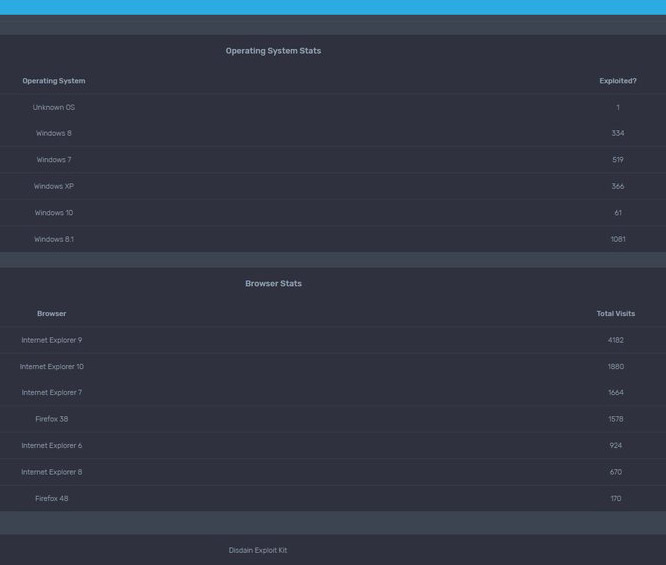Viewport: 666px width, 565px height.
Task: Select the Windows 7 row label
Action: coord(54,160)
